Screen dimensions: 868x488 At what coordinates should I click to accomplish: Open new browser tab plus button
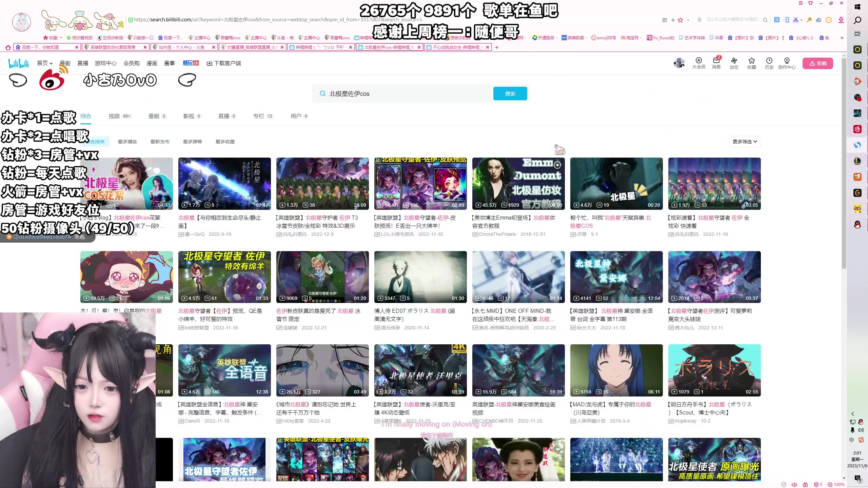pos(497,47)
